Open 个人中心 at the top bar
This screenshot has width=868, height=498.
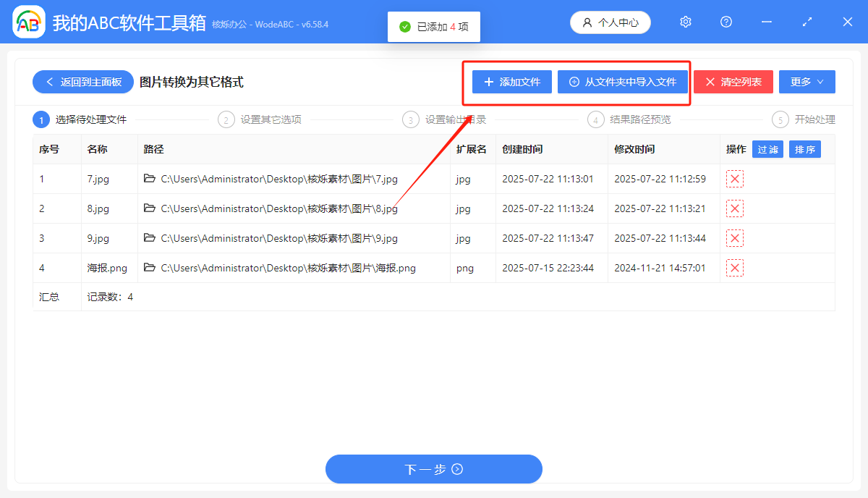[x=610, y=22]
